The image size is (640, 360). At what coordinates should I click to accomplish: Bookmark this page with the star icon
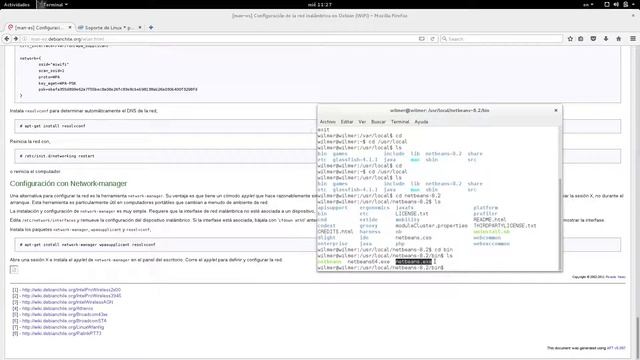pyautogui.click(x=570, y=39)
